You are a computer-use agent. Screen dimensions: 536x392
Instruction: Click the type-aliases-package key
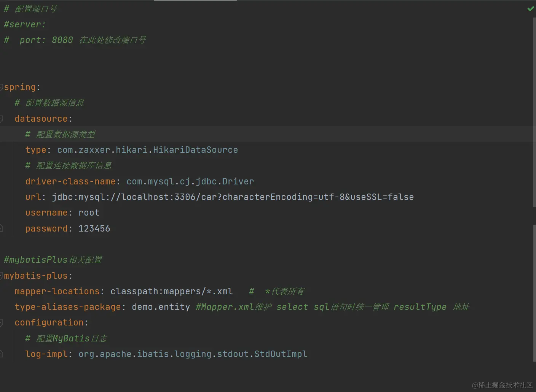tap(68, 307)
